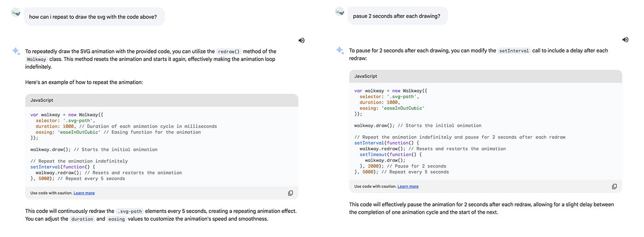Click the inline 'easing' code chip
This screenshot has height=237, width=644.
pos(116,219)
